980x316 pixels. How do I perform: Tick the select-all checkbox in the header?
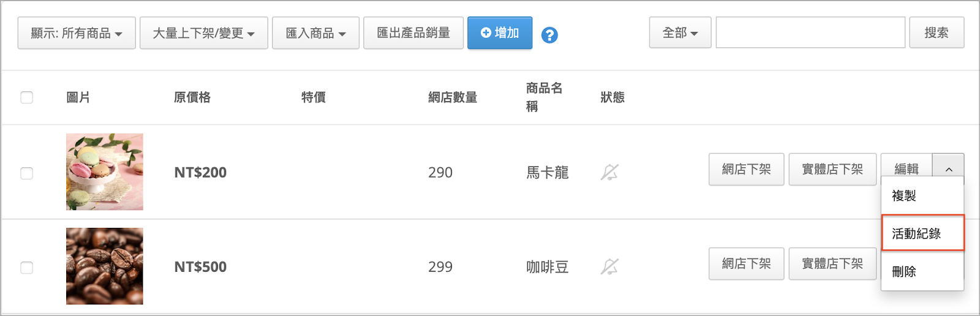click(27, 97)
